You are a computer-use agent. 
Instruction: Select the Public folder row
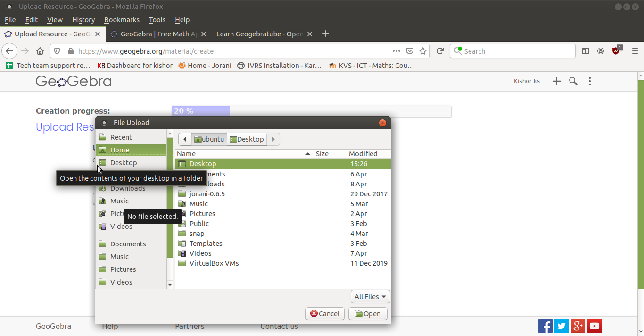(x=283, y=224)
